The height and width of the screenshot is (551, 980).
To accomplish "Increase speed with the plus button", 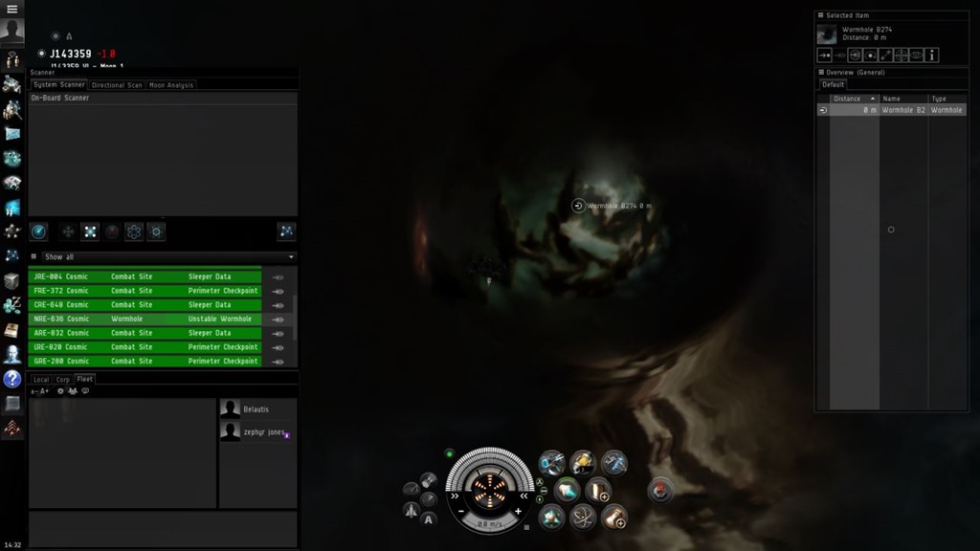I will (518, 511).
